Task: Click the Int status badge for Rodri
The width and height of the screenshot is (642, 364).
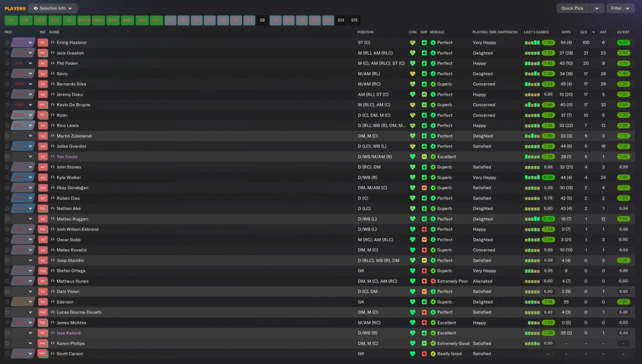Action: pos(43,115)
